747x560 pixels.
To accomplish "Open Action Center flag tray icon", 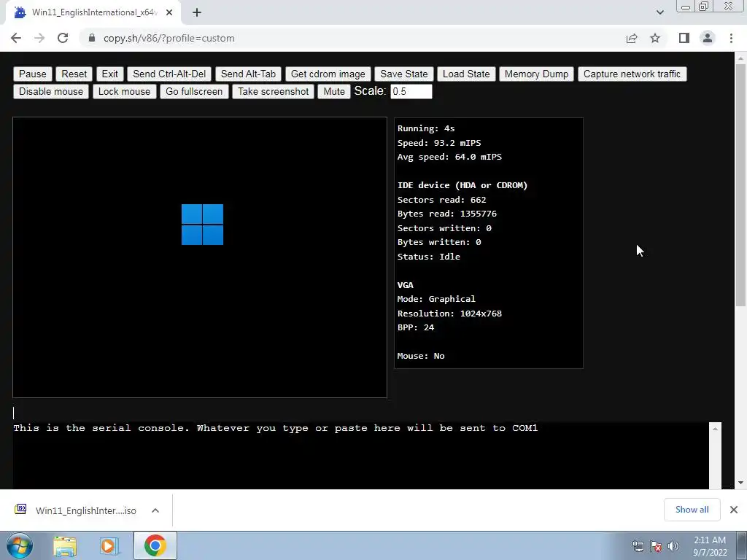I will coord(656,545).
